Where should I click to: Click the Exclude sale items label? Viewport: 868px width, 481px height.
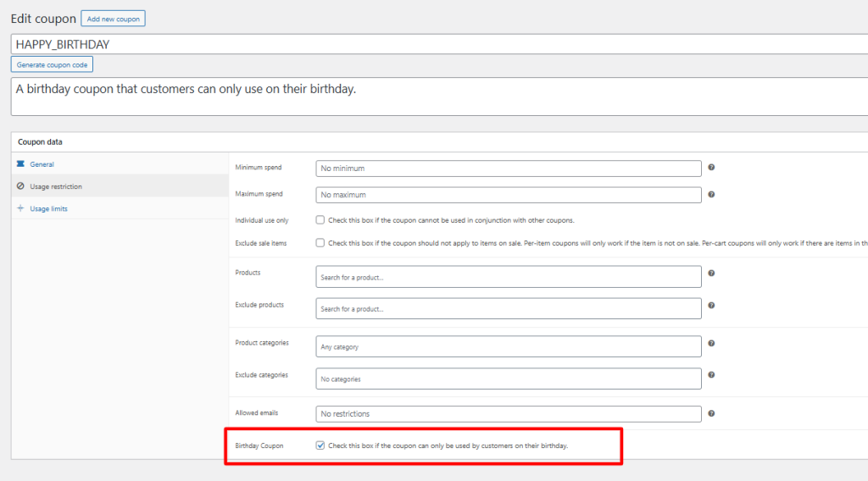(x=261, y=243)
